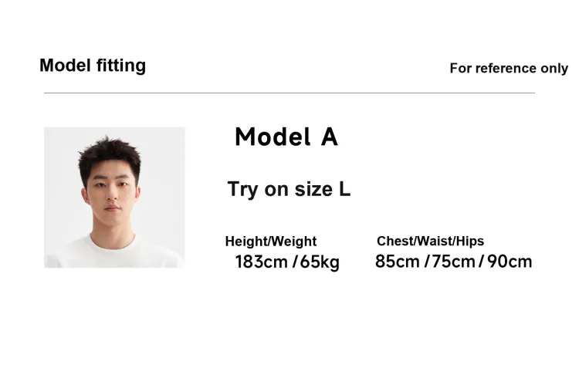The width and height of the screenshot is (579, 392).
Task: Click the word "Hips" in the label
Action: point(470,242)
